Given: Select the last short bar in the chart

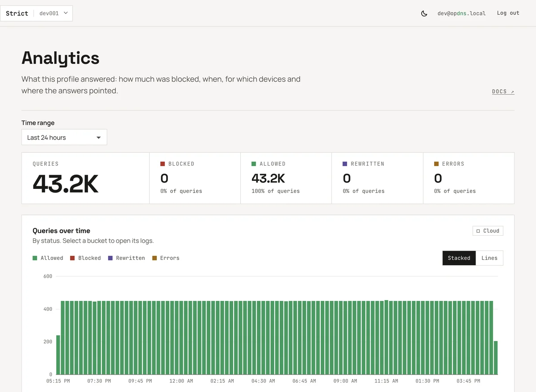Looking at the screenshot, I should click(496, 358).
